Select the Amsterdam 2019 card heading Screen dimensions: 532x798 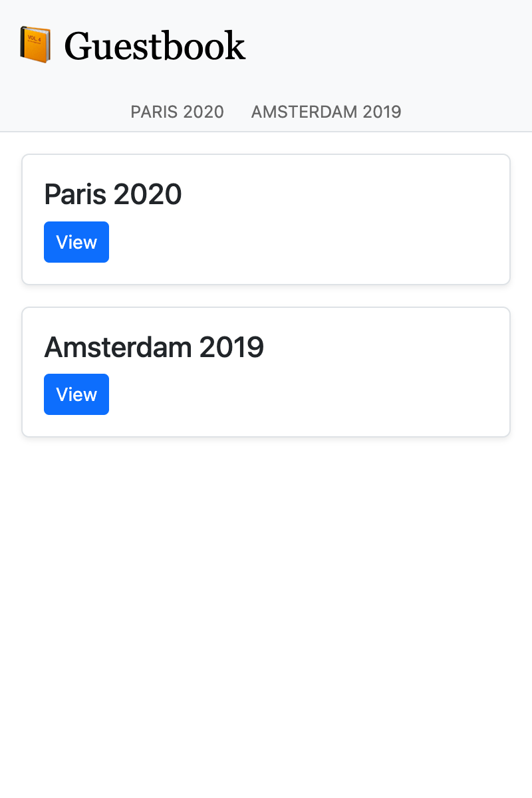(x=154, y=347)
